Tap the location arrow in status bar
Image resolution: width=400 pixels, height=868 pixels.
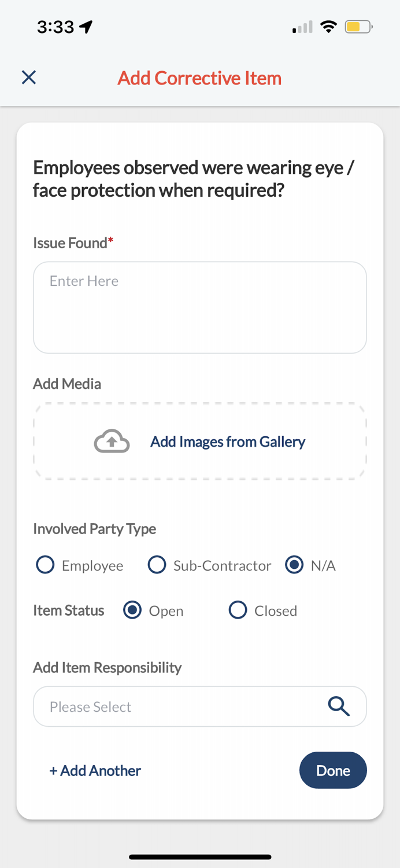[x=86, y=25]
